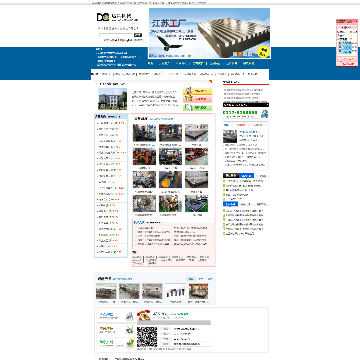Screen dimensions: 360x360
Task: Click the orange banner slide indicator
Action: click(x=240, y=54)
